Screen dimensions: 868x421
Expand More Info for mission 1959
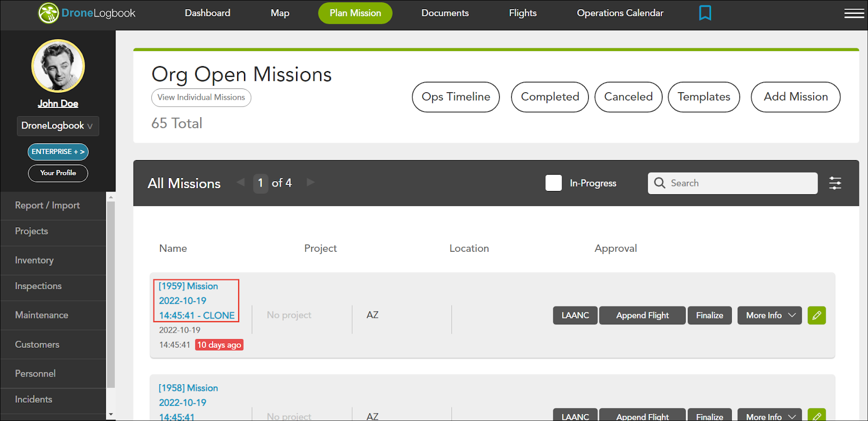(769, 315)
